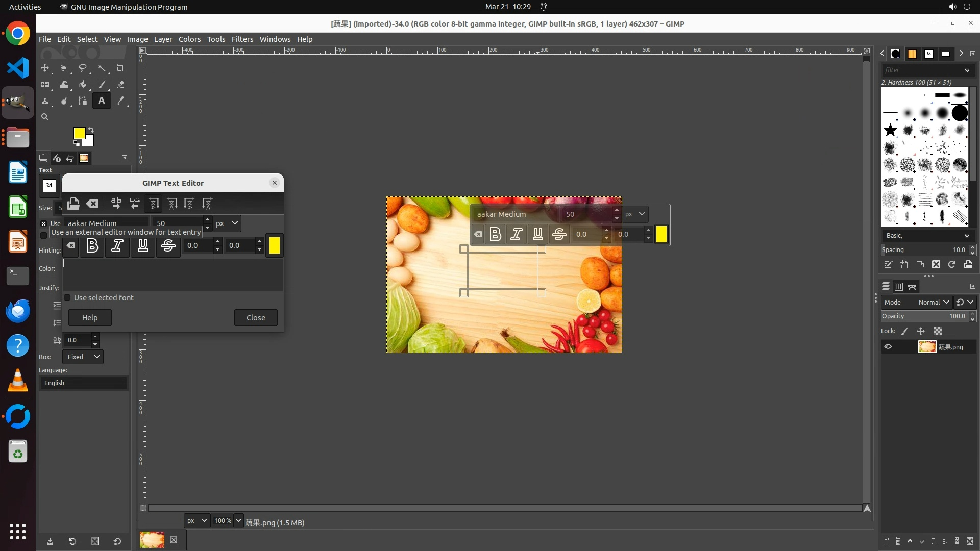The image size is (980, 551).
Task: Open the Colors menu
Action: pos(189,39)
